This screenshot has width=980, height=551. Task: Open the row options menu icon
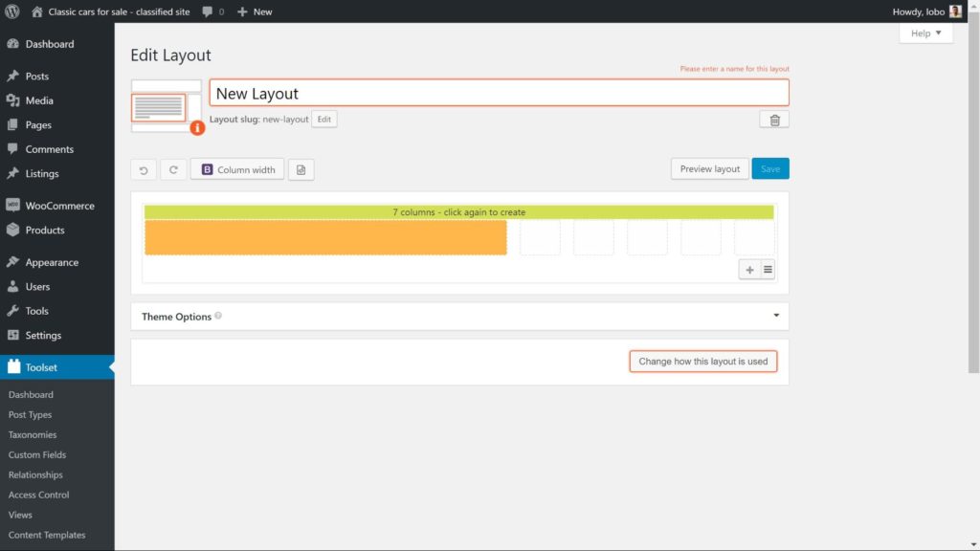pos(768,270)
